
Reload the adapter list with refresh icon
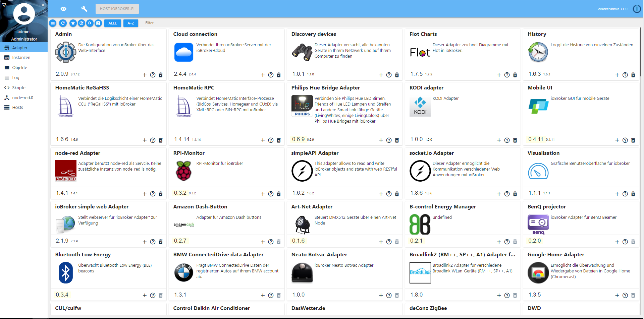63,23
